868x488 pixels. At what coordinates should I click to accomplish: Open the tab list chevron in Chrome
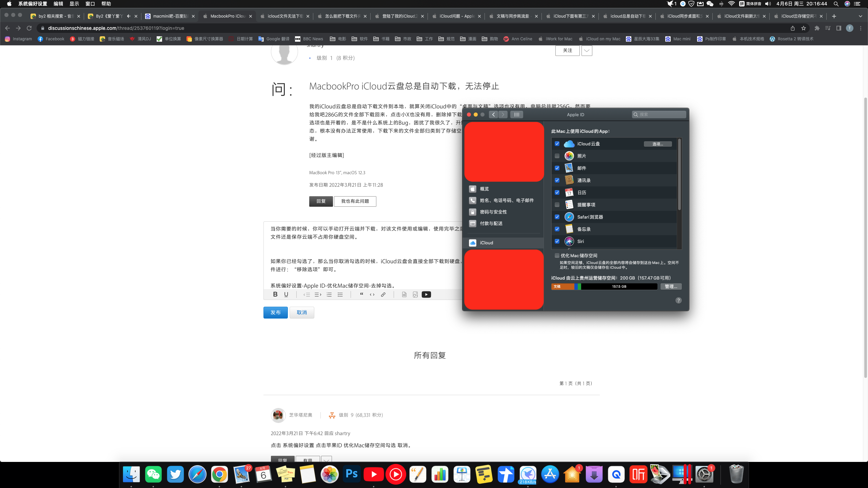[x=860, y=16]
